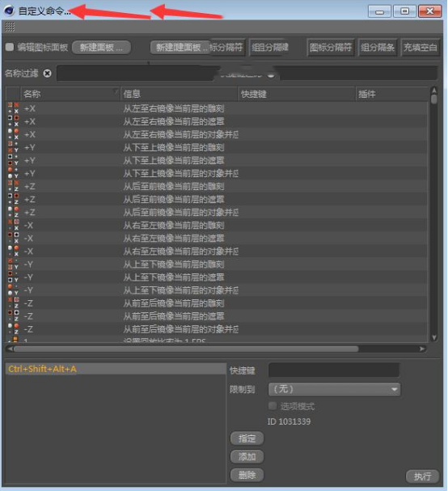
Task: Toggle the 选项模式 checkbox
Action: click(273, 406)
